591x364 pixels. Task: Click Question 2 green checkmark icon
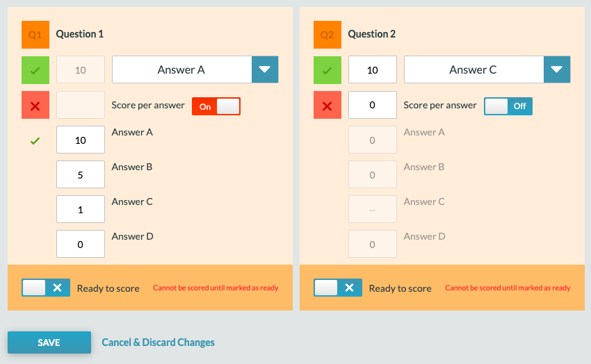click(x=327, y=70)
